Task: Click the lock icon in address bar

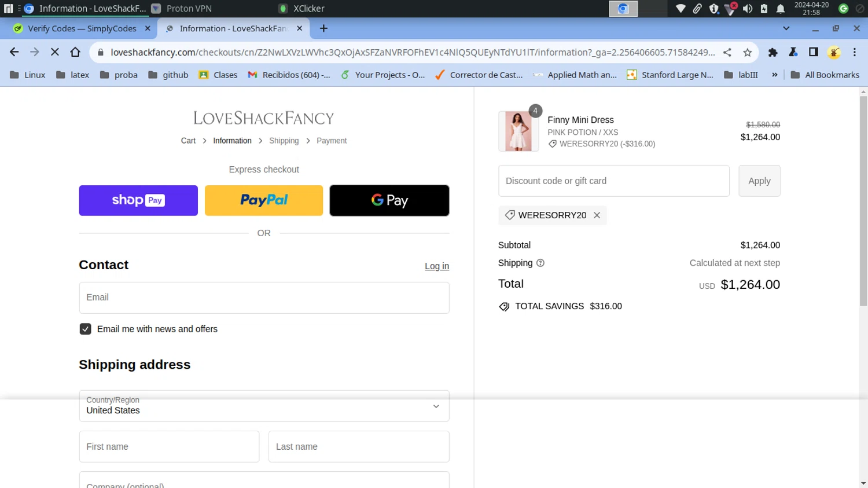Action: point(101,52)
